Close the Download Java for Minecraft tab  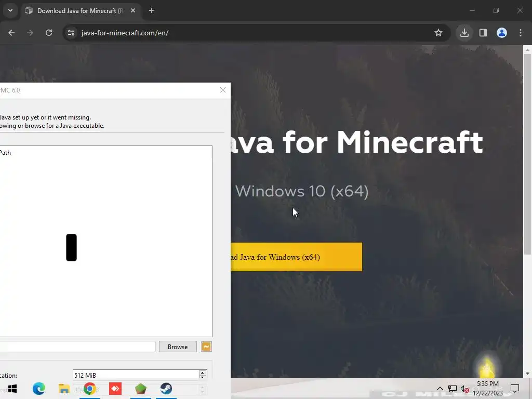tap(133, 11)
